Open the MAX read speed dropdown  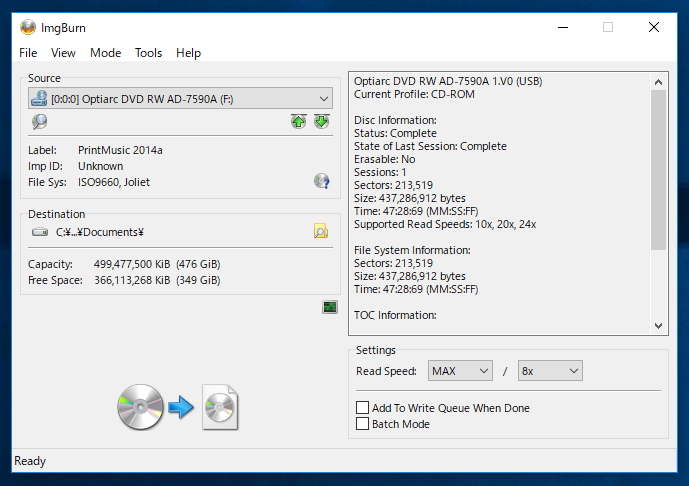point(460,371)
